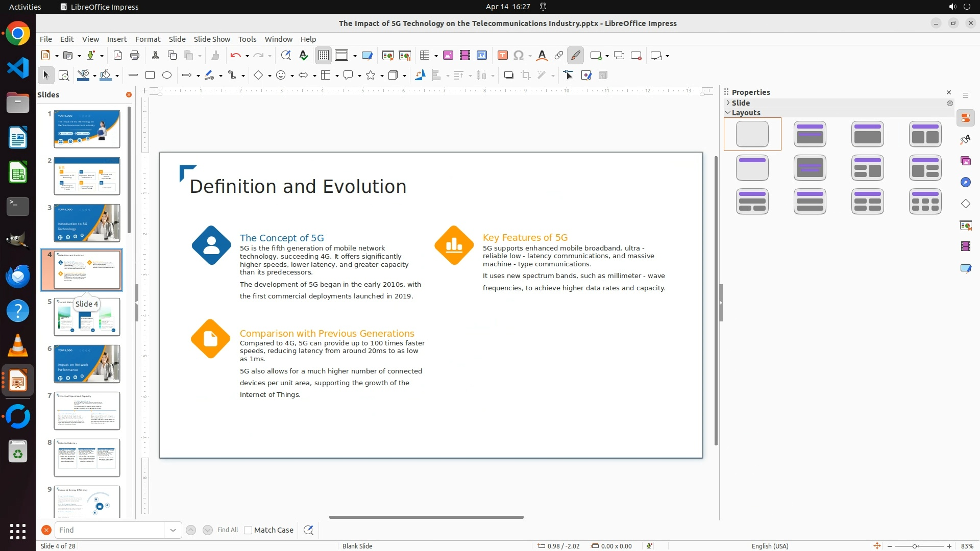The width and height of the screenshot is (980, 551).
Task: Select the Rectangle shape tool
Action: [150, 76]
